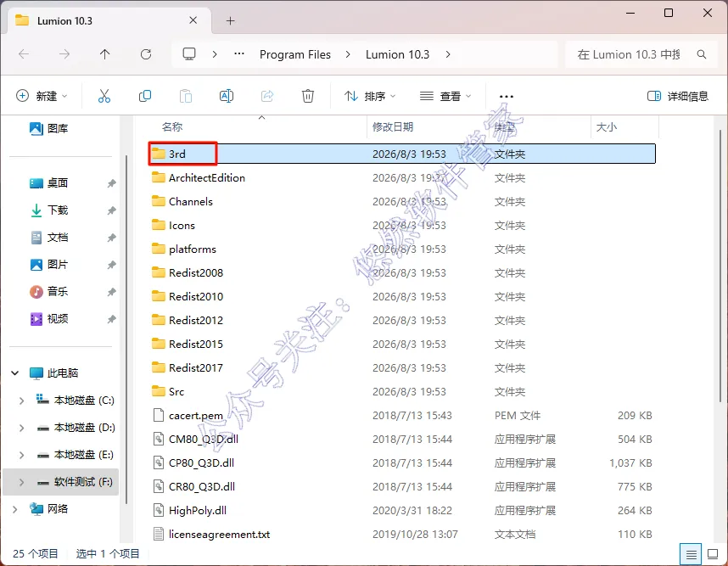Click the Delete trash can icon
The width and height of the screenshot is (728, 566).
[x=308, y=96]
